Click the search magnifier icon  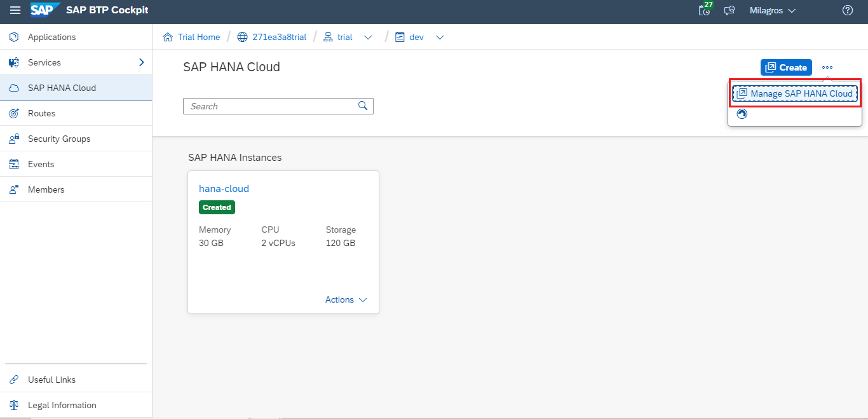coord(363,106)
